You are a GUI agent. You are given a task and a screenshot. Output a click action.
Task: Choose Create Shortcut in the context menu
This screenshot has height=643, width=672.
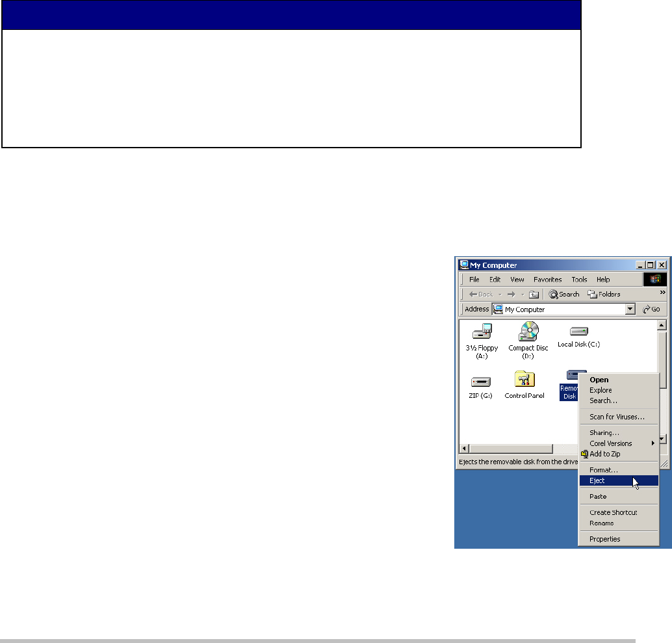coord(619,513)
